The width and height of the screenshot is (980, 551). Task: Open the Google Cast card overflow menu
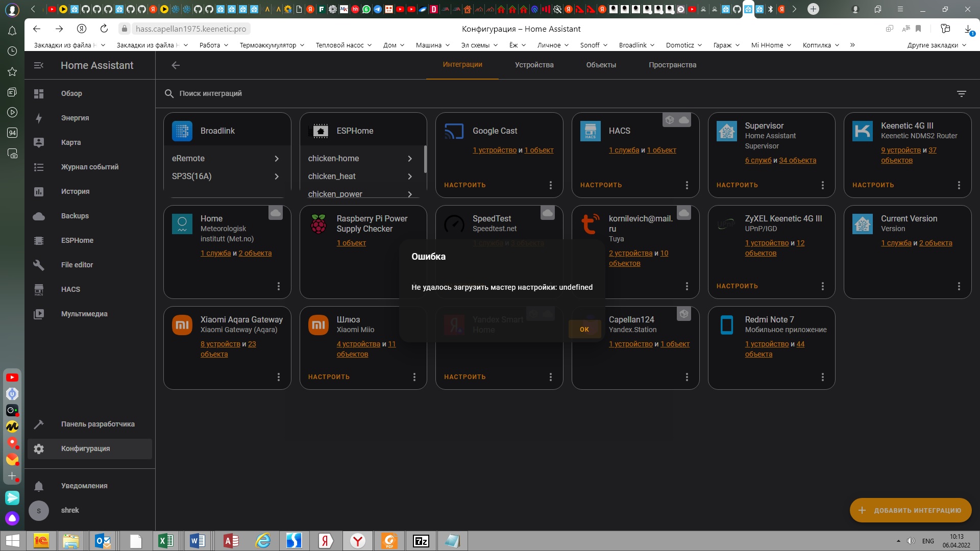click(x=550, y=185)
